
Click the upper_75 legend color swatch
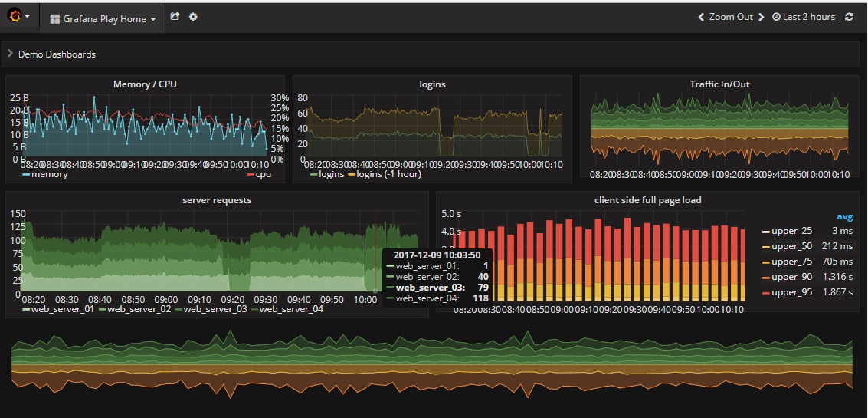pos(766,262)
